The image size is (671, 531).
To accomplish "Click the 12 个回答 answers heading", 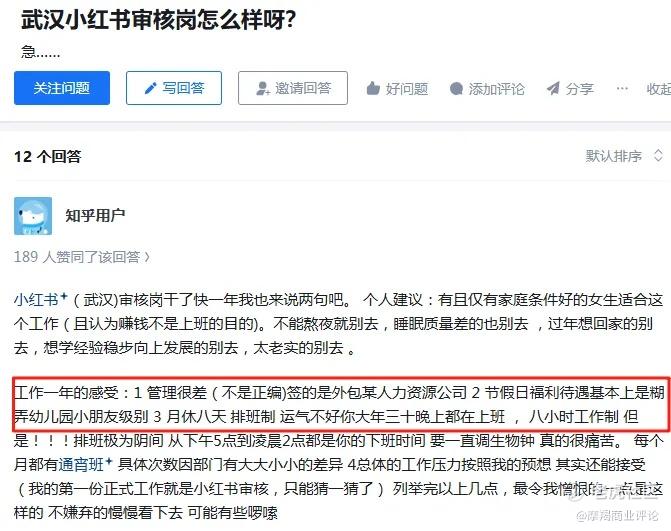I will (48, 156).
